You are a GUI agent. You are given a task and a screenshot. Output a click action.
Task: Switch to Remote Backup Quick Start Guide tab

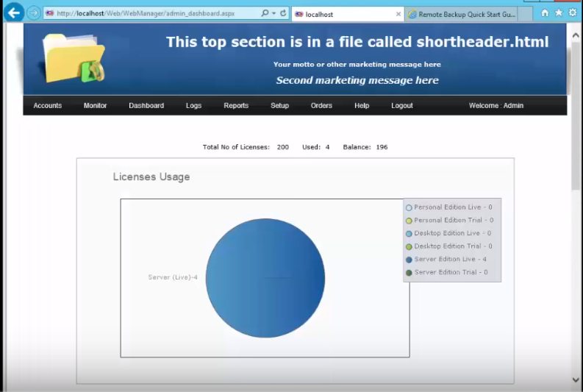[461, 14]
